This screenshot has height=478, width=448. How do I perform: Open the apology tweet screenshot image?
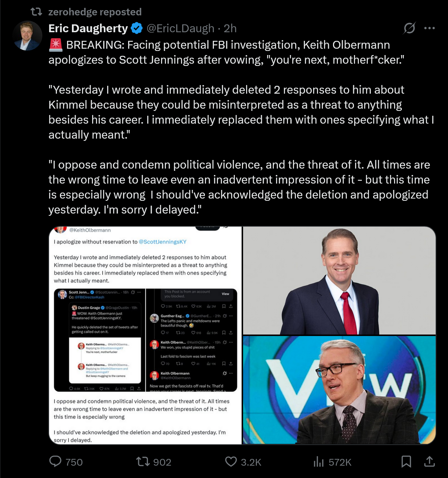pos(145,335)
